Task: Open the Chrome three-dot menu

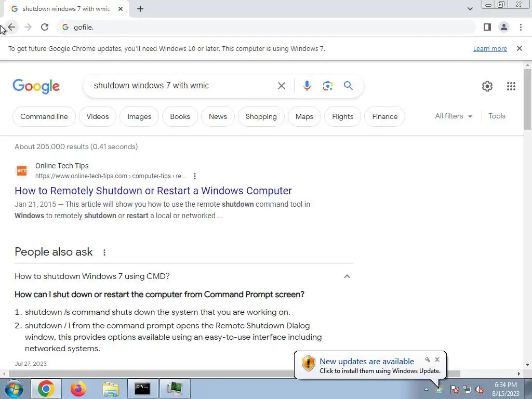Action: click(x=521, y=27)
